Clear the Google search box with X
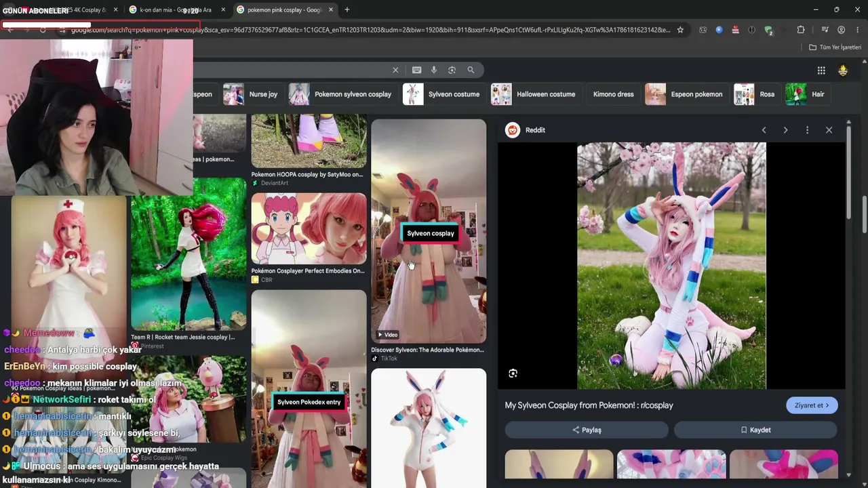Viewport: 868px width, 488px height. 395,70
